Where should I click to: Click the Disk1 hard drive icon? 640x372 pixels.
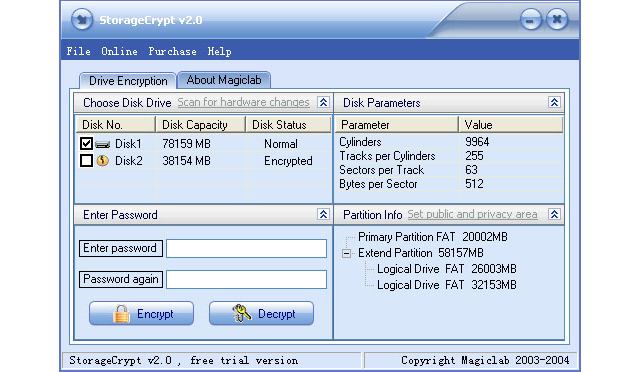tap(102, 144)
